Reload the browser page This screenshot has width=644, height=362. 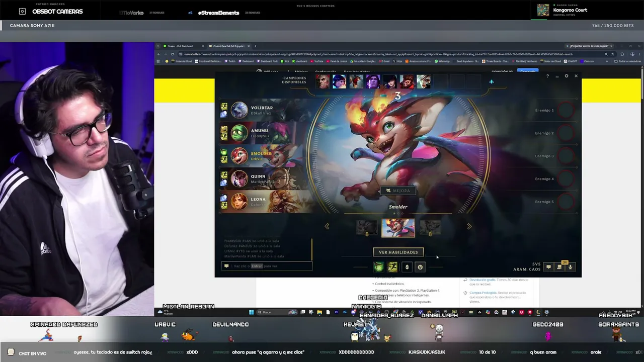click(x=172, y=54)
